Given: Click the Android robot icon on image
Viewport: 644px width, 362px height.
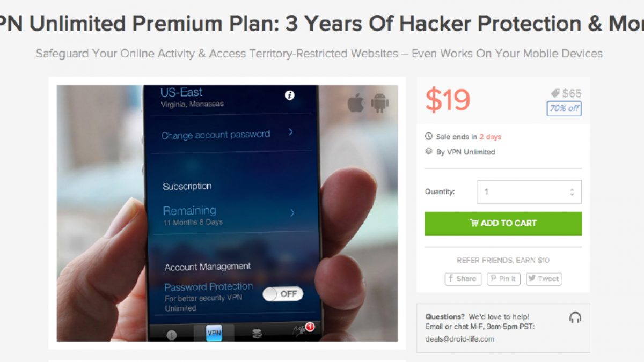Looking at the screenshot, I should click(x=379, y=102).
